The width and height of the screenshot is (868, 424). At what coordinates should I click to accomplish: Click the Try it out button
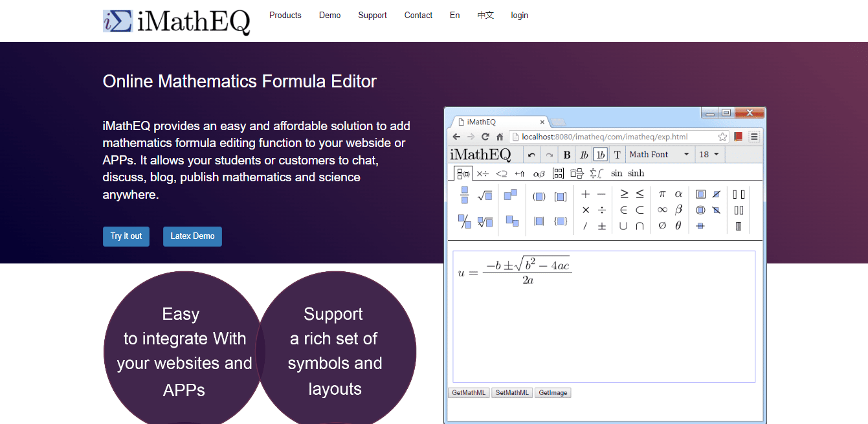[126, 236]
